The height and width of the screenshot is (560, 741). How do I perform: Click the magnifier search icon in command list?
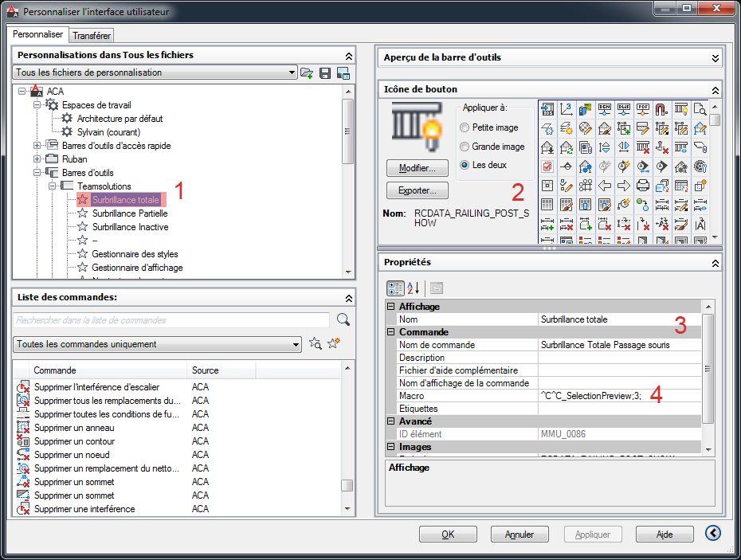[343, 319]
